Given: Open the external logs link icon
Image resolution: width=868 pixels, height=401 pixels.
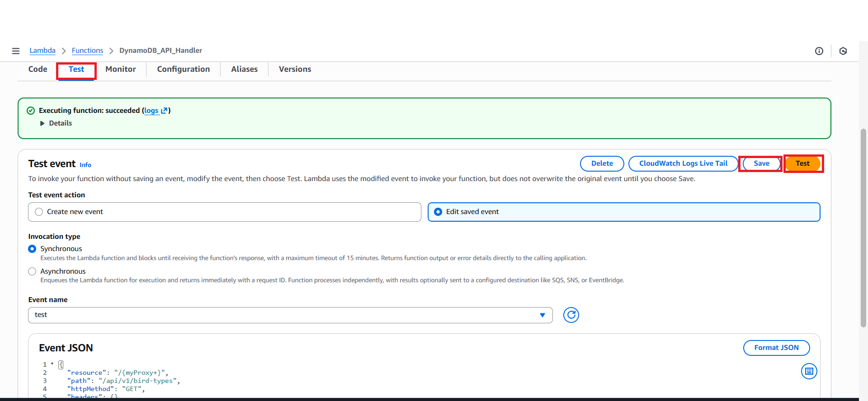Looking at the screenshot, I should click(165, 111).
